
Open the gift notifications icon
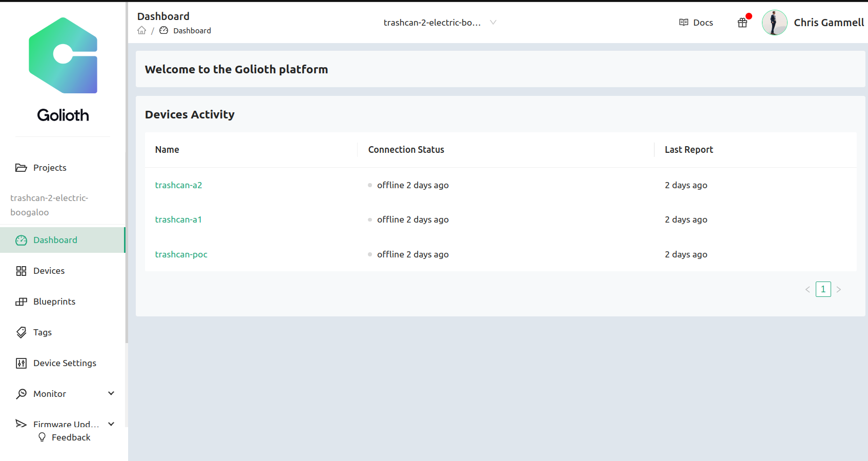[742, 23]
